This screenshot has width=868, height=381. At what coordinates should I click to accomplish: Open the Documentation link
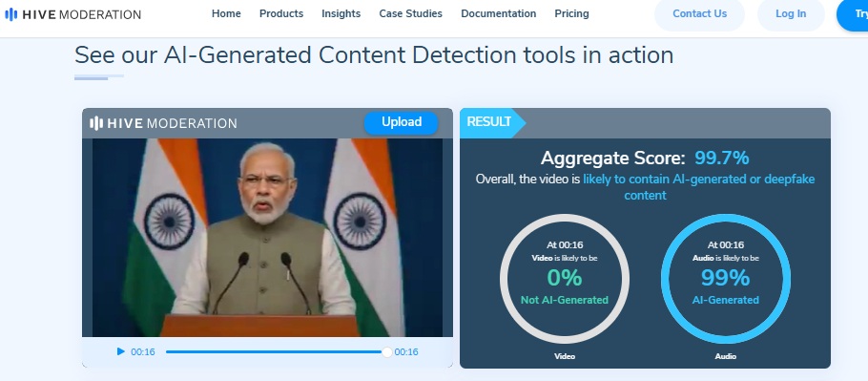coord(498,13)
